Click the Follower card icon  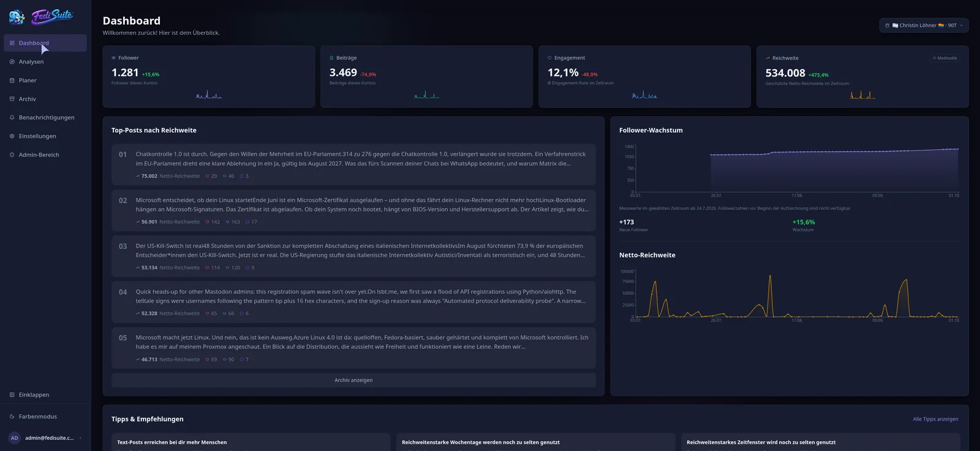pos(113,58)
